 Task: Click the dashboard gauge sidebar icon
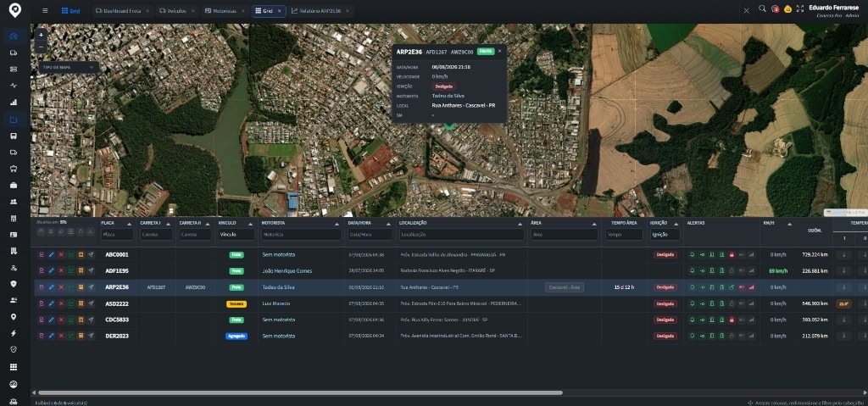click(14, 36)
